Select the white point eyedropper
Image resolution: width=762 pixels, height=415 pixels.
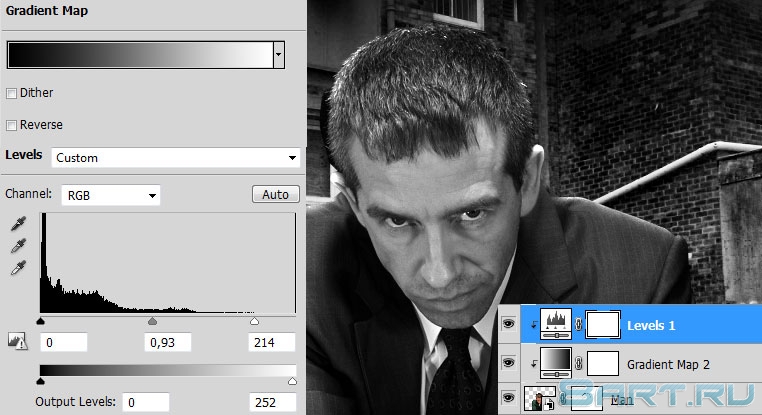pos(18,268)
